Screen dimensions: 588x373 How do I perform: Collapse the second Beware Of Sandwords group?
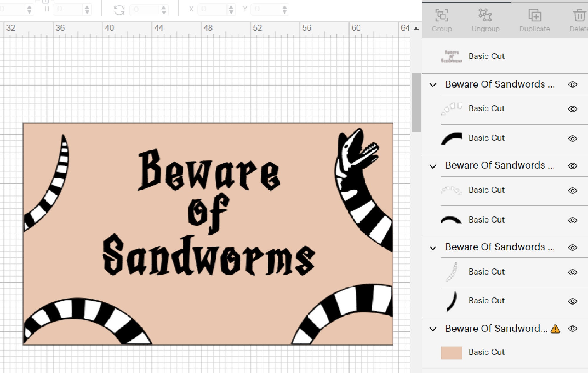pyautogui.click(x=433, y=165)
